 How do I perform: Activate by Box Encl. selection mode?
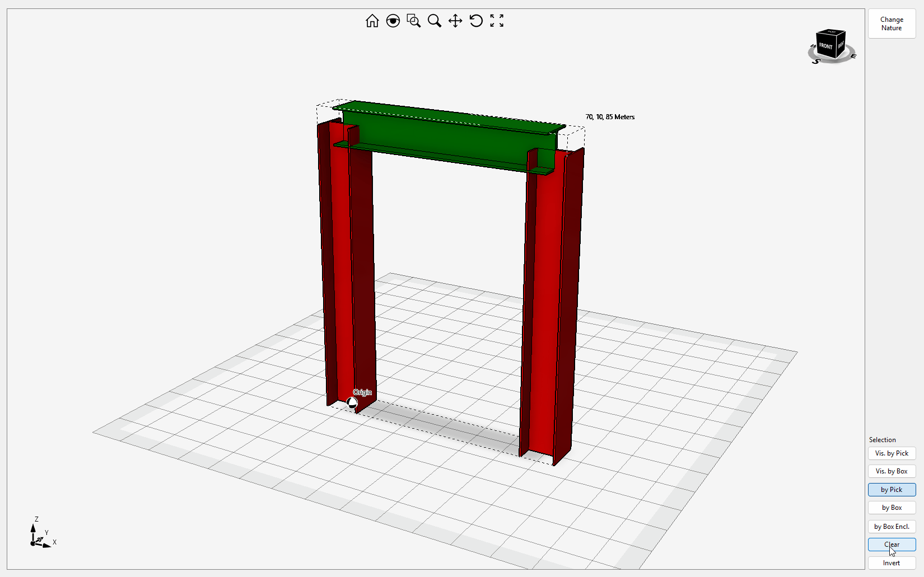(x=892, y=527)
